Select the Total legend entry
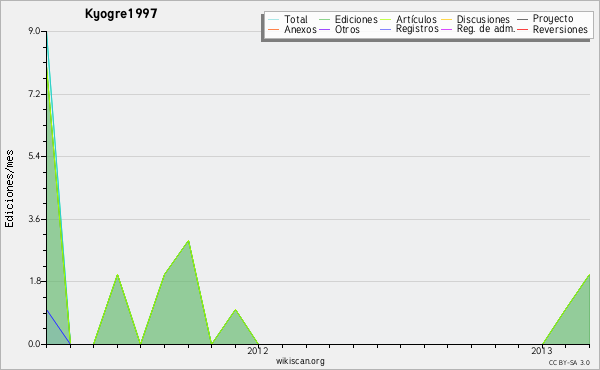Image resolution: width=600 pixels, height=370 pixels. coord(296,19)
